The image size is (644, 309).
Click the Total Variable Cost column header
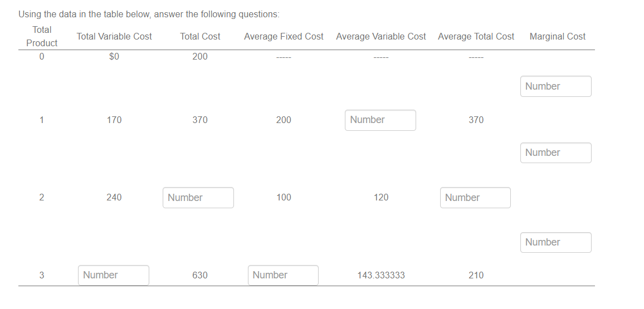114,37
